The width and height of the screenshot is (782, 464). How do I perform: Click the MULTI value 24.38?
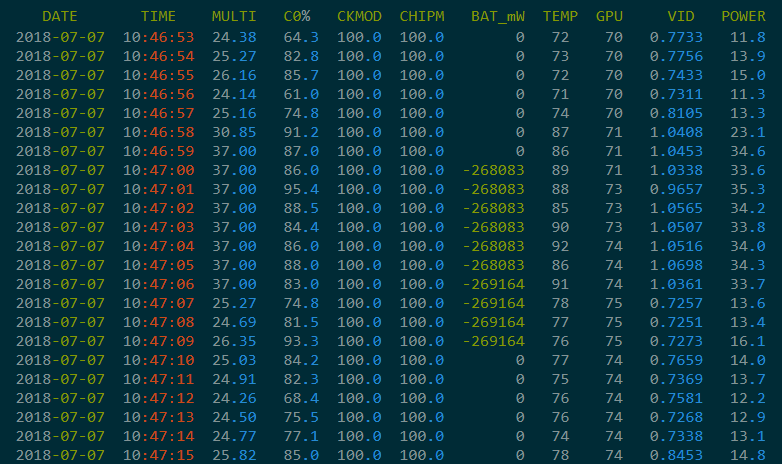click(x=234, y=37)
